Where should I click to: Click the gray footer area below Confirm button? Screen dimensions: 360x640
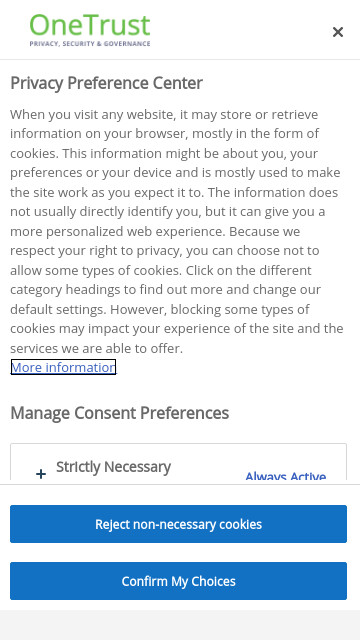(180, 625)
